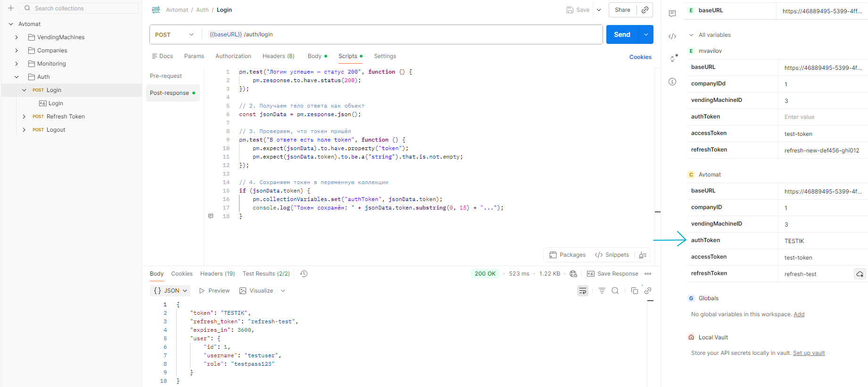Expand the VendingMachines folder

pos(17,37)
